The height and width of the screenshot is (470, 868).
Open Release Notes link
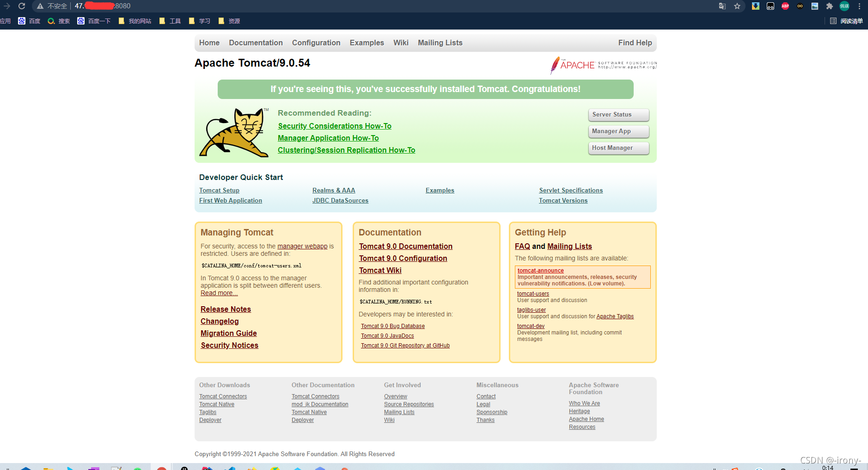coord(226,309)
